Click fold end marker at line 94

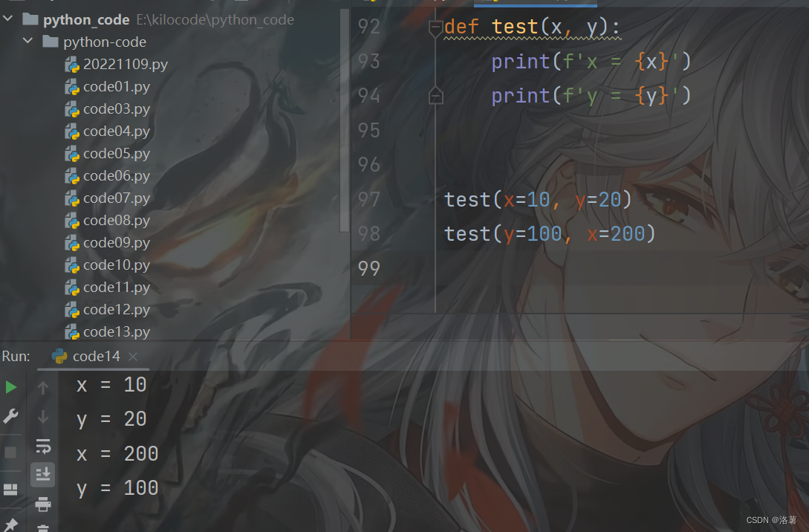pos(435,96)
